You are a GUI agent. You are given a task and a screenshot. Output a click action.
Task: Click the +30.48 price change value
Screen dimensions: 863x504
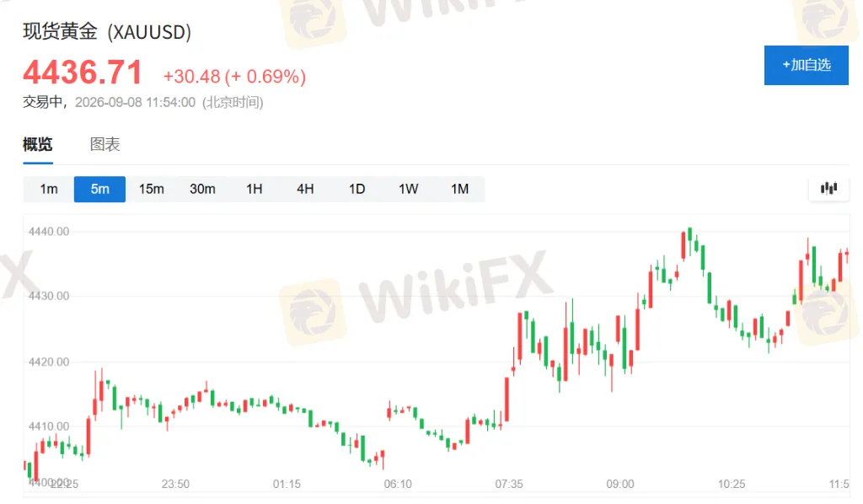pos(191,77)
